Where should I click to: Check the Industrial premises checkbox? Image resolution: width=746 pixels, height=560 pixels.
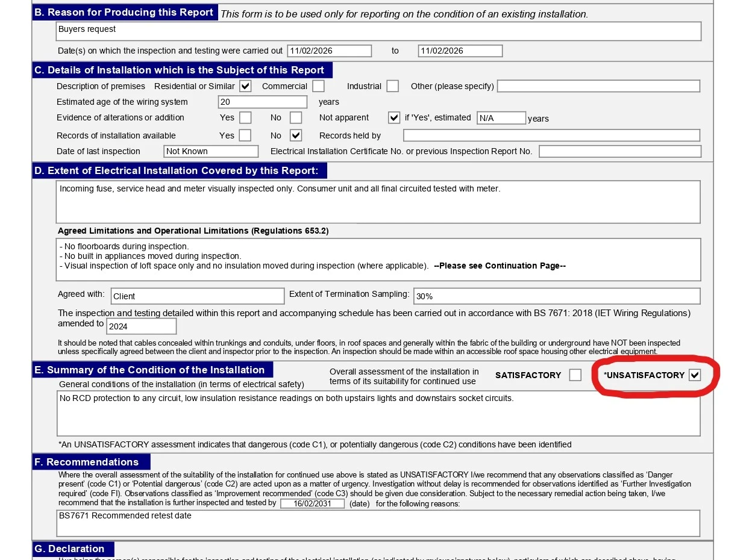(392, 86)
